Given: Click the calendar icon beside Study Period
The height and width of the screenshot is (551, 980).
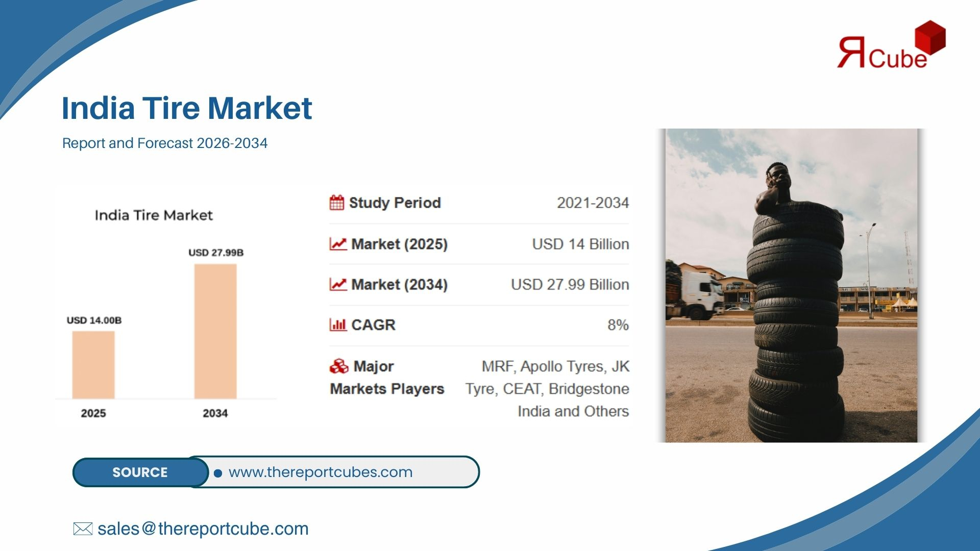Looking at the screenshot, I should click(337, 203).
